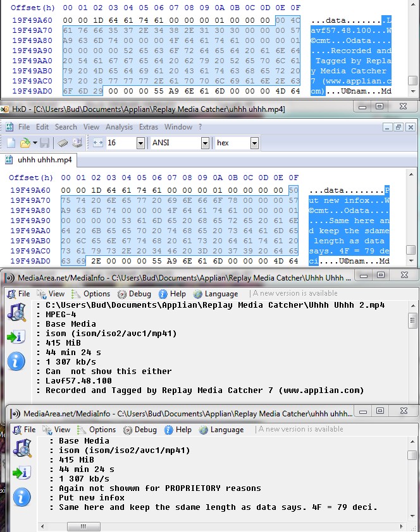The image size is (420, 532).
Task: Click the bytes per row field showing 16
Action: click(x=121, y=143)
